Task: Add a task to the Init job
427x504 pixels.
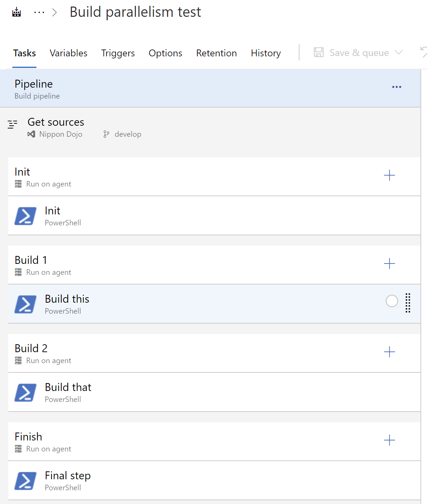Action: click(389, 176)
